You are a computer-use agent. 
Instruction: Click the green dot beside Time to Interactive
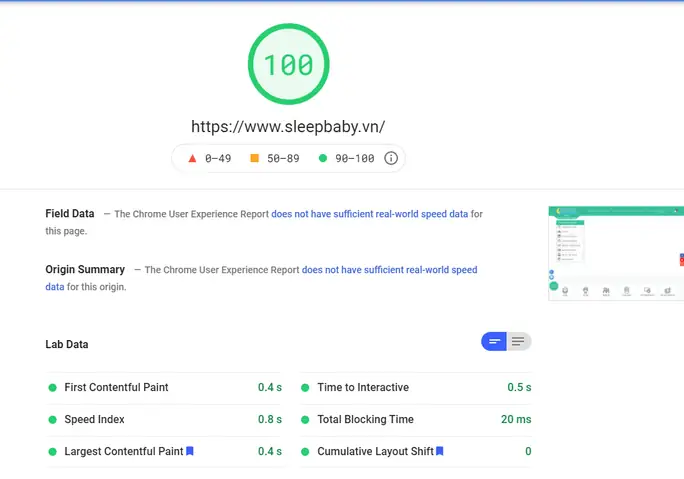[305, 387]
